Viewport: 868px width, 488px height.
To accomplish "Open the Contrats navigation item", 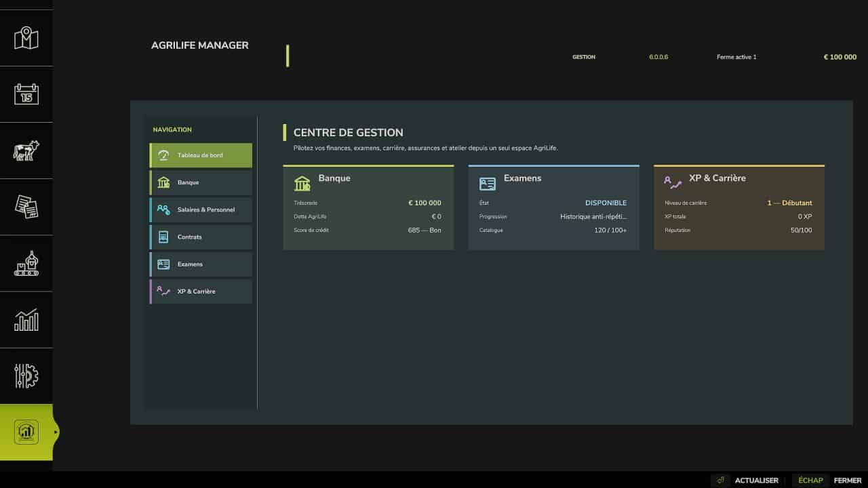I will [x=201, y=237].
